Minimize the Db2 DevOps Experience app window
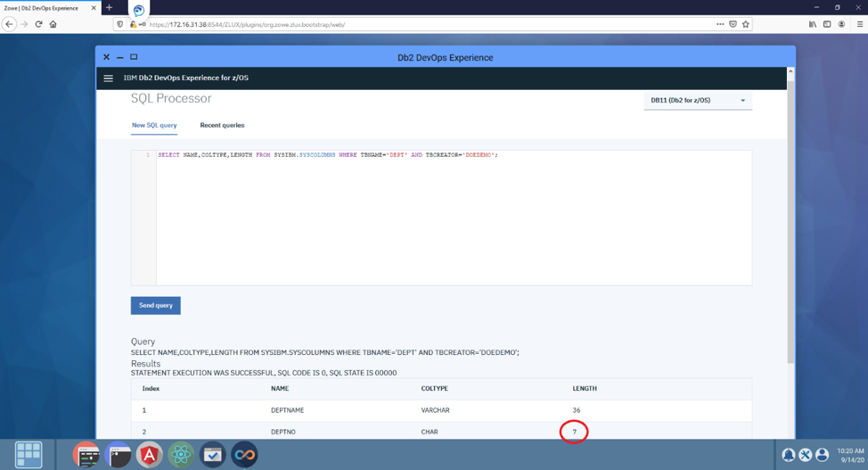This screenshot has width=868, height=470. (x=119, y=58)
